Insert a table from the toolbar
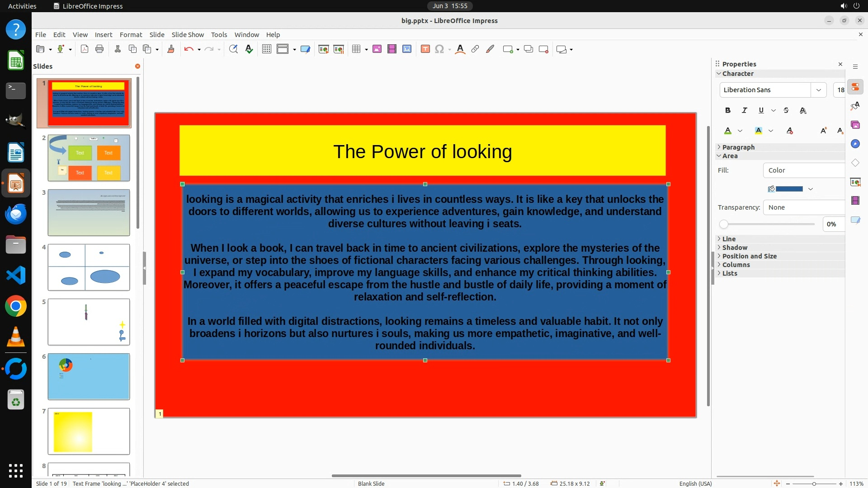The image size is (868, 488). [x=356, y=49]
